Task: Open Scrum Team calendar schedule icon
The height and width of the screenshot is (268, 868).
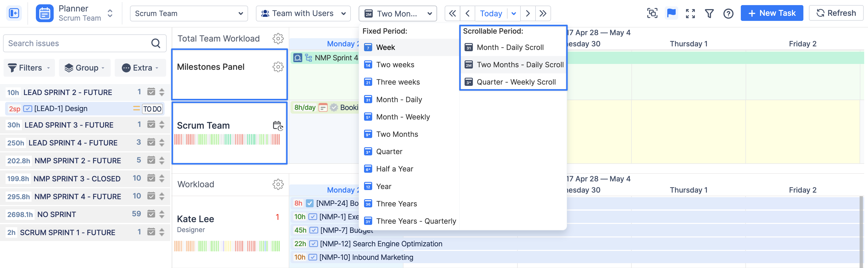Action: [x=278, y=126]
